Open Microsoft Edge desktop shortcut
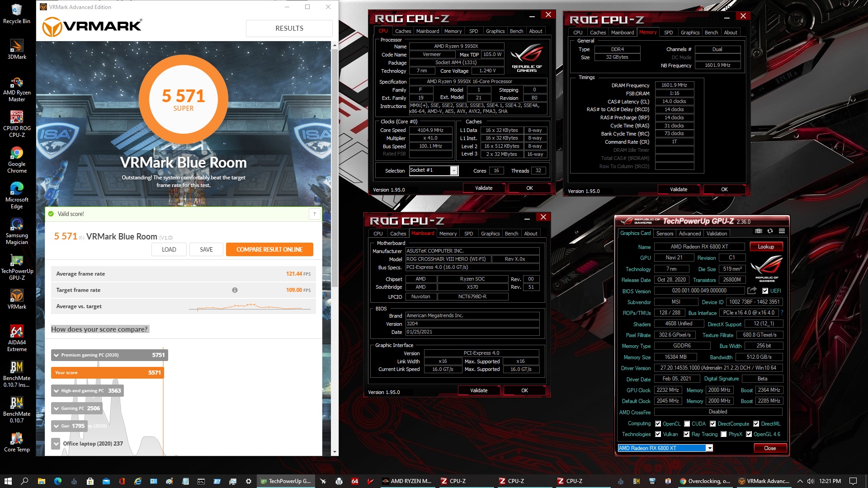This screenshot has height=488, width=868. [17, 196]
